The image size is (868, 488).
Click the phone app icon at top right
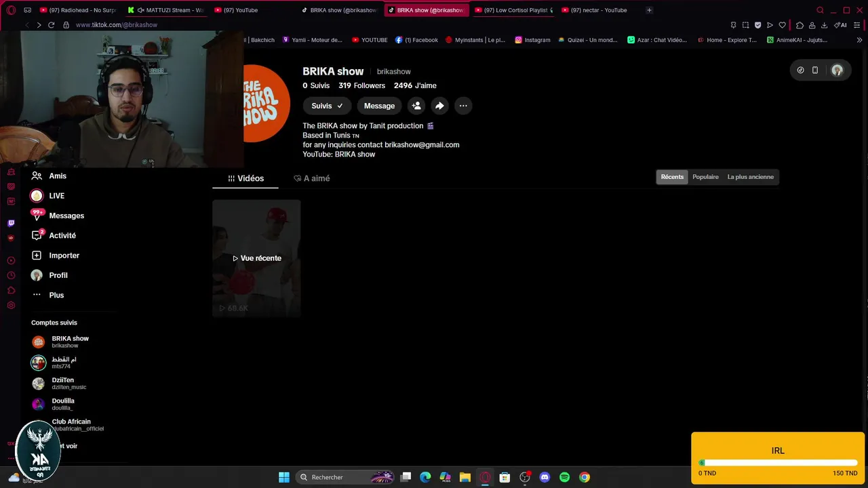(815, 70)
